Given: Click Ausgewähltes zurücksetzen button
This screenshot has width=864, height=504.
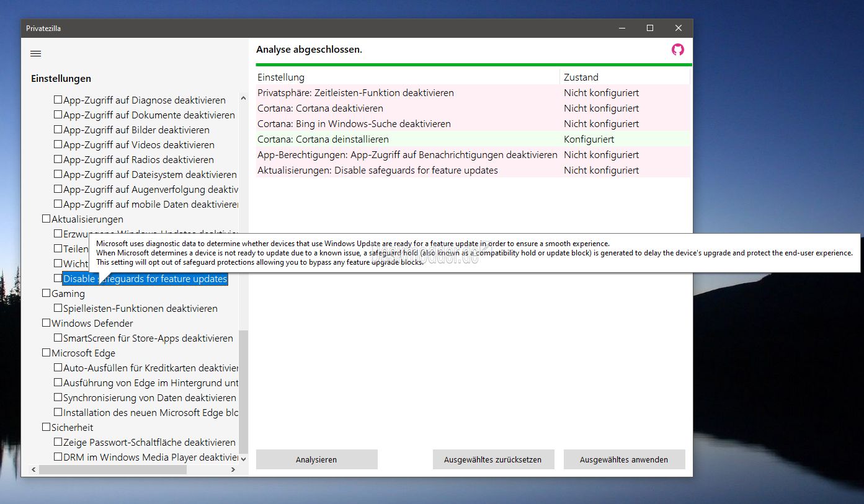Looking at the screenshot, I should 493,459.
